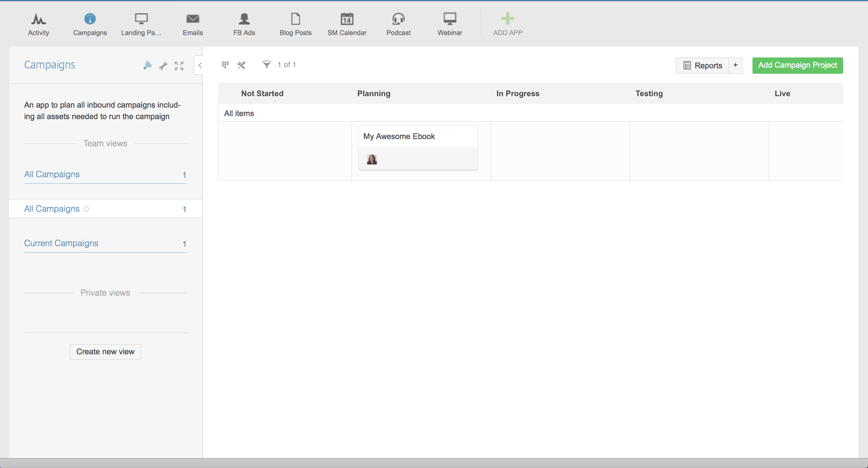Switch layout using the grid icon
This screenshot has width=868, height=468.
click(225, 65)
